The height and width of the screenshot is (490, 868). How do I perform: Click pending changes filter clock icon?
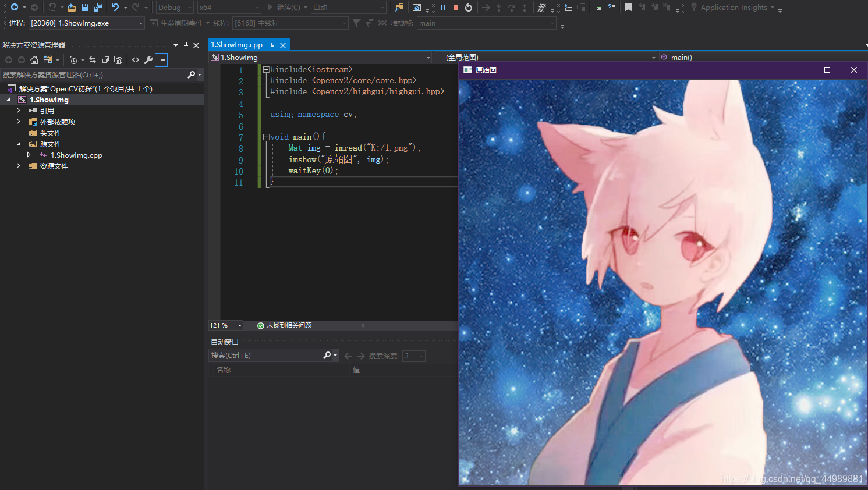73,60
